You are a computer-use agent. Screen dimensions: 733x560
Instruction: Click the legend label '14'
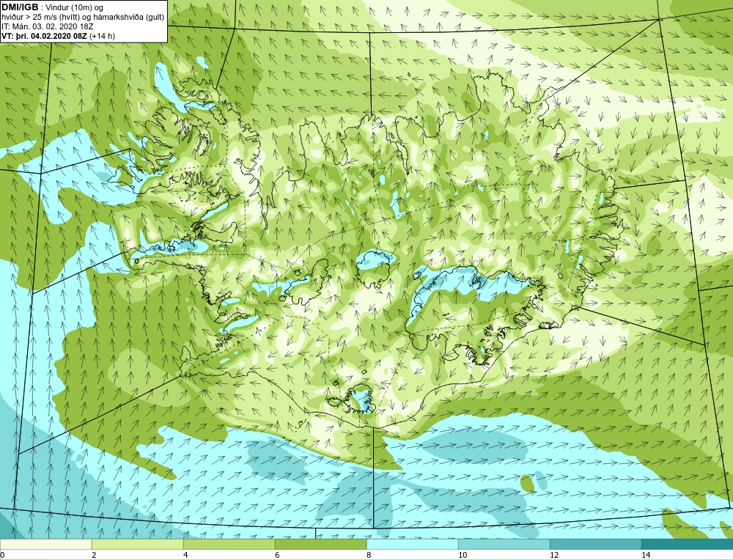click(646, 555)
